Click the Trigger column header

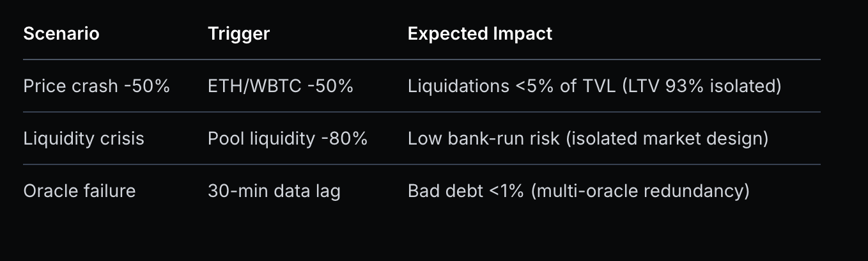239,34
